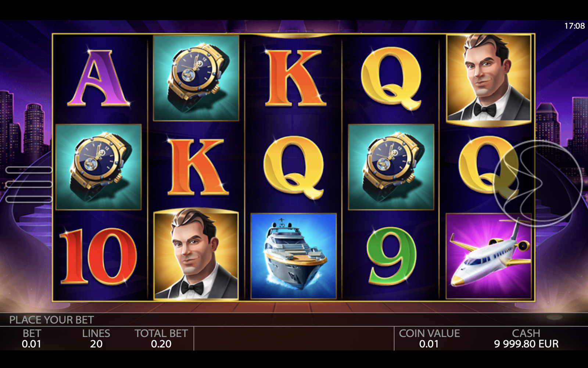Open the hamburger menu on the left edge

29,184
